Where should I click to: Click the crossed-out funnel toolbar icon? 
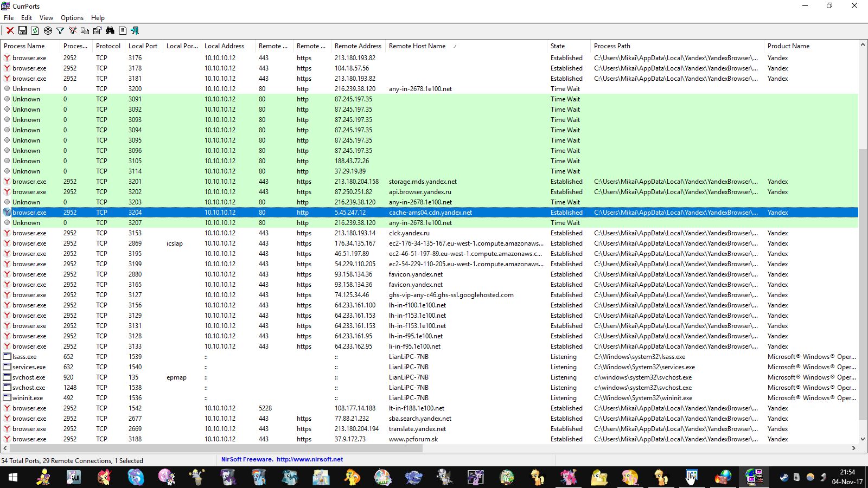click(73, 30)
